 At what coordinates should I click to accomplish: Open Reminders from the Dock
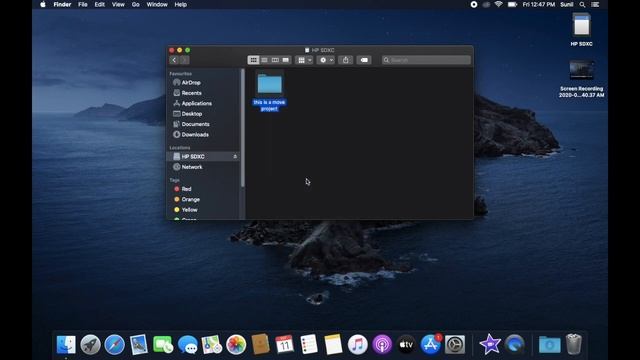309,345
